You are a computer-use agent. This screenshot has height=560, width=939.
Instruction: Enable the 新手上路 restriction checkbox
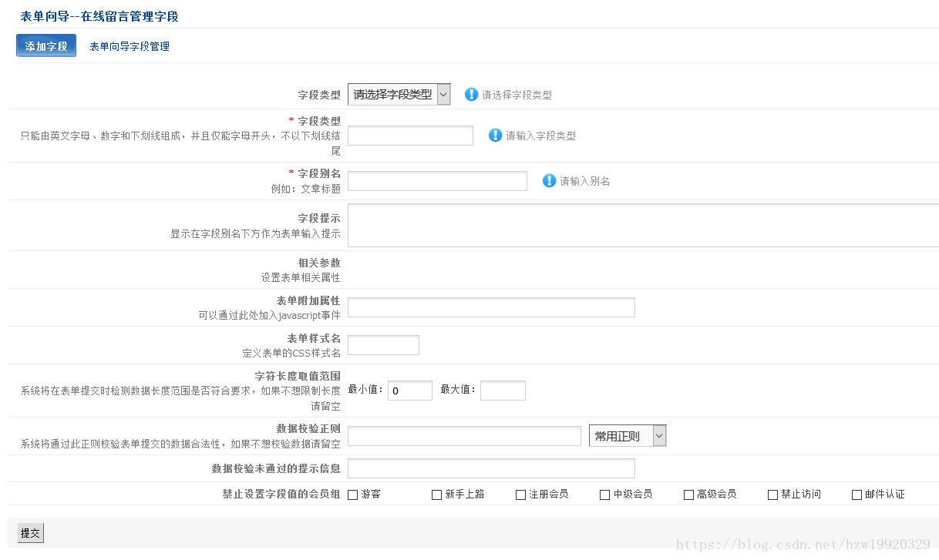tap(436, 494)
